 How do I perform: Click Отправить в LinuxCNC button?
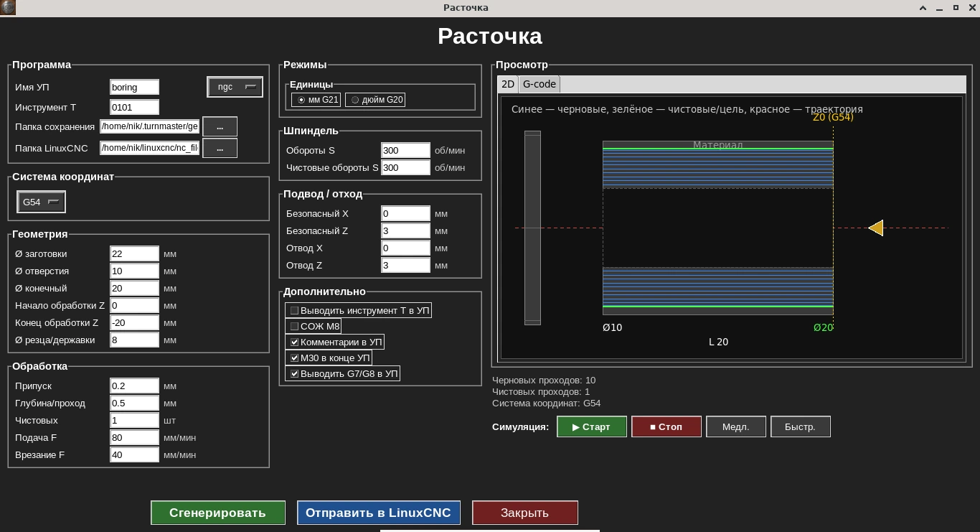(x=379, y=513)
